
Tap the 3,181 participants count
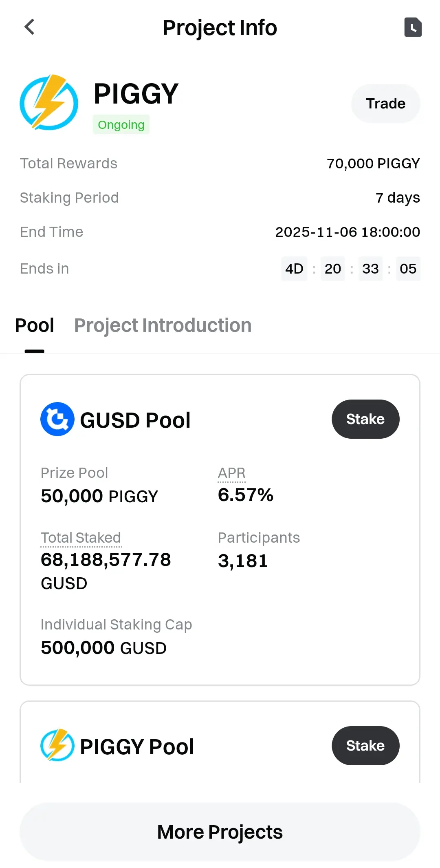click(x=243, y=561)
